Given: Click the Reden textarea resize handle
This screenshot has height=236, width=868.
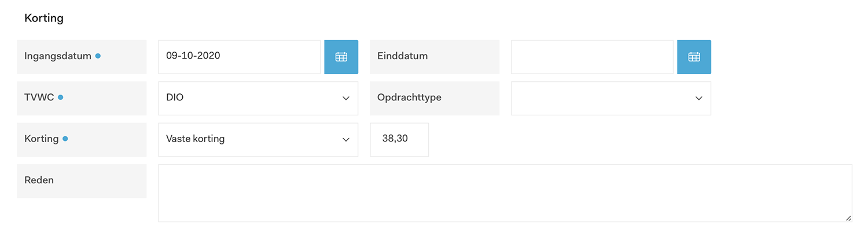Looking at the screenshot, I should [x=848, y=218].
